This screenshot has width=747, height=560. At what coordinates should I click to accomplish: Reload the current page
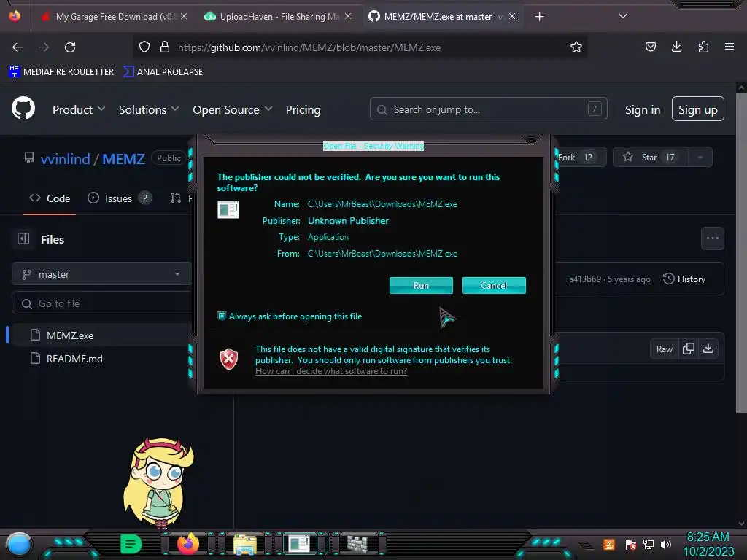(x=70, y=47)
